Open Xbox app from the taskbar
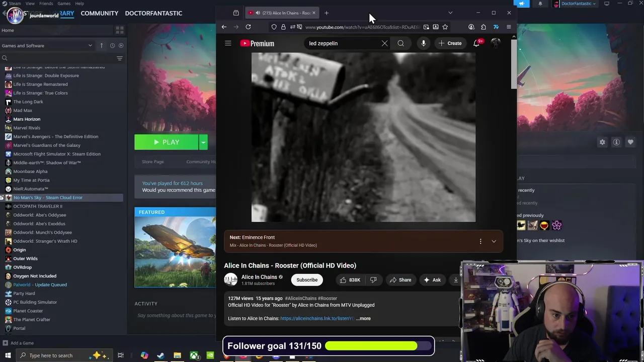The height and width of the screenshot is (362, 644). [194, 356]
